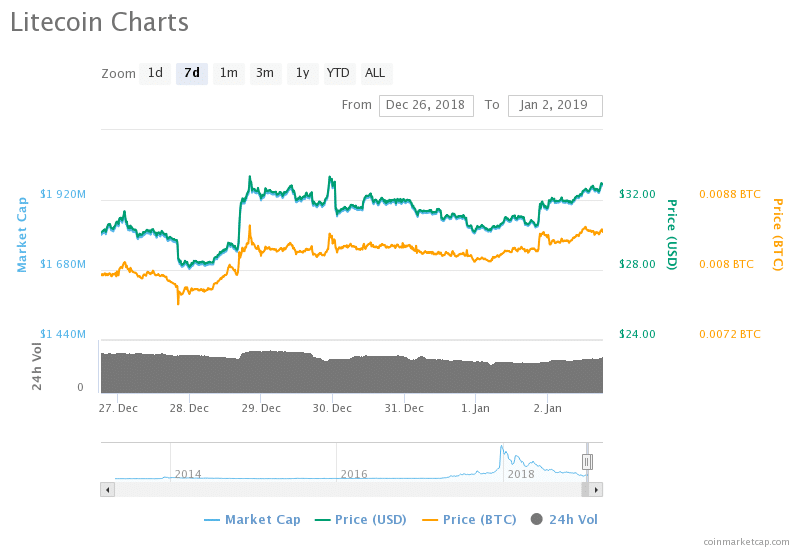Select the 7d zoom range

pyautogui.click(x=192, y=73)
